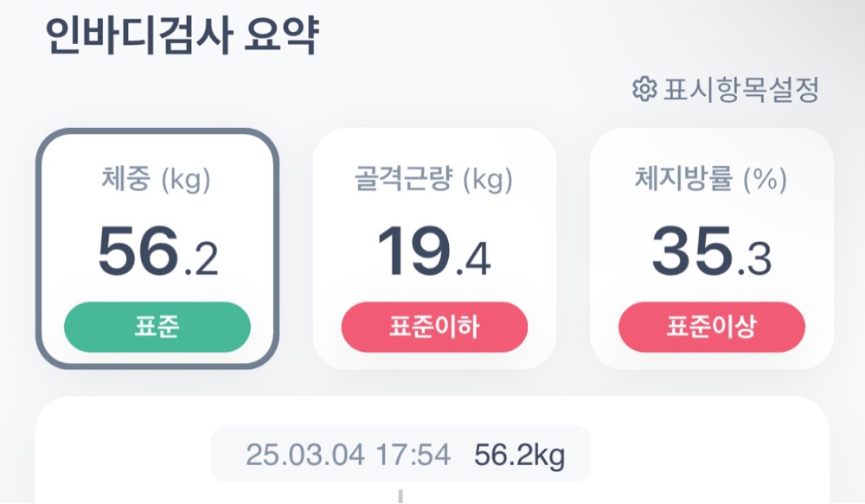Viewport: 865px width, 504px height.
Task: Tap the red 표준이상 status badge
Action: 712,327
